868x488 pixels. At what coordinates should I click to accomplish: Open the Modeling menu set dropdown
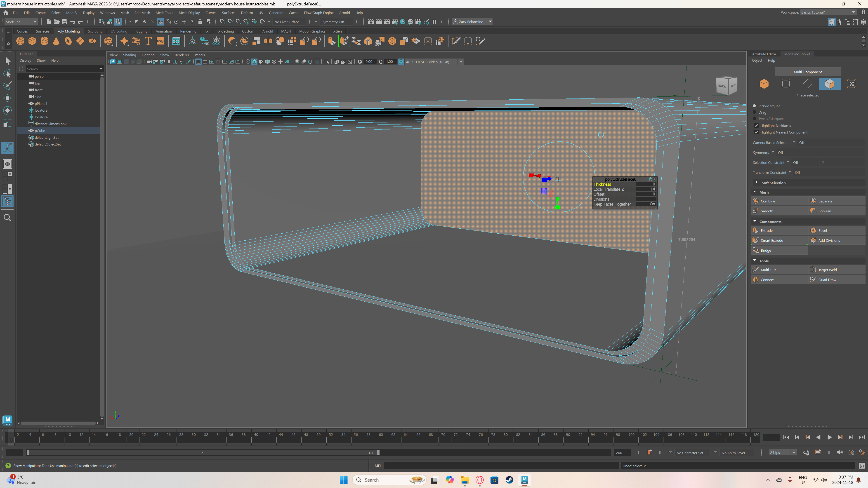click(21, 22)
